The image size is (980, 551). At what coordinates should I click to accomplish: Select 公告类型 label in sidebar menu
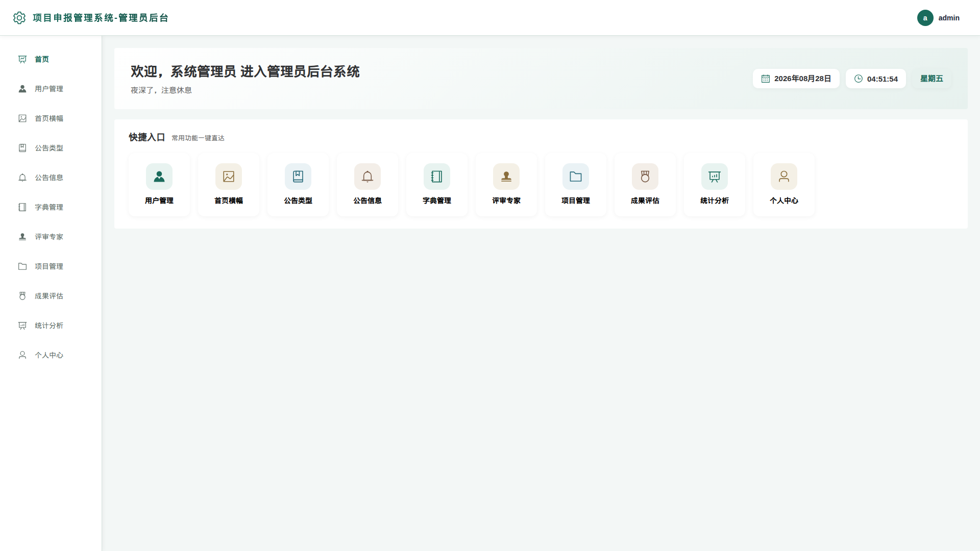point(49,148)
